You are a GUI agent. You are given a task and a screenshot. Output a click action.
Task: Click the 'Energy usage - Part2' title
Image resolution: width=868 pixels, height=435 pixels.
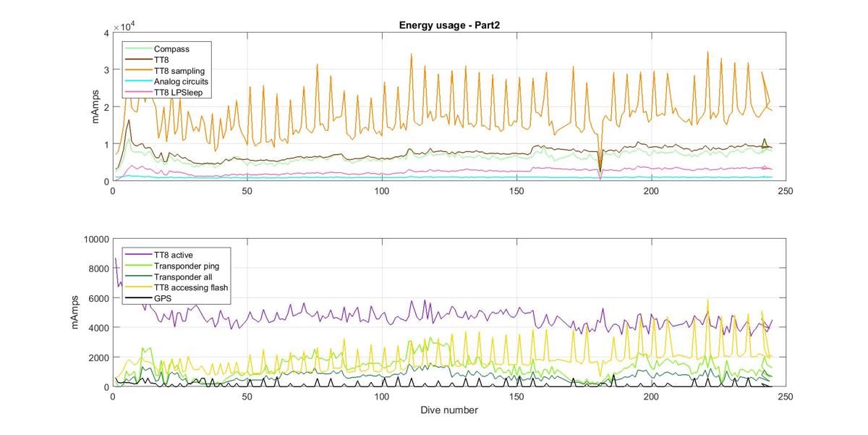448,25
